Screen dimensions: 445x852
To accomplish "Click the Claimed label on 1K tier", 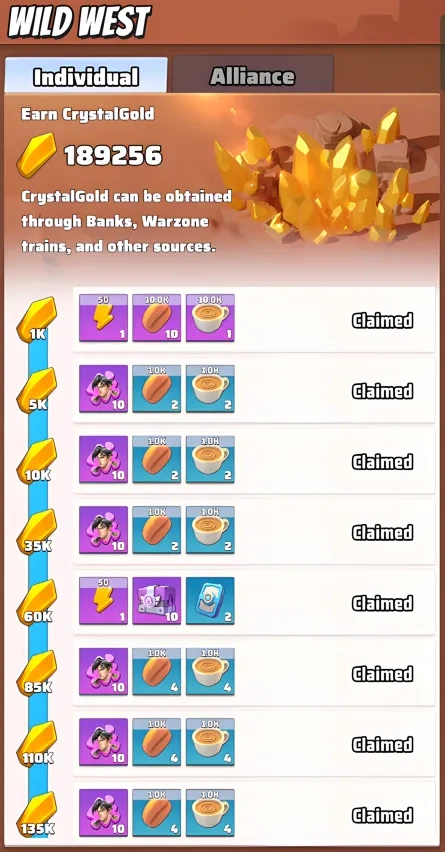I will [383, 321].
